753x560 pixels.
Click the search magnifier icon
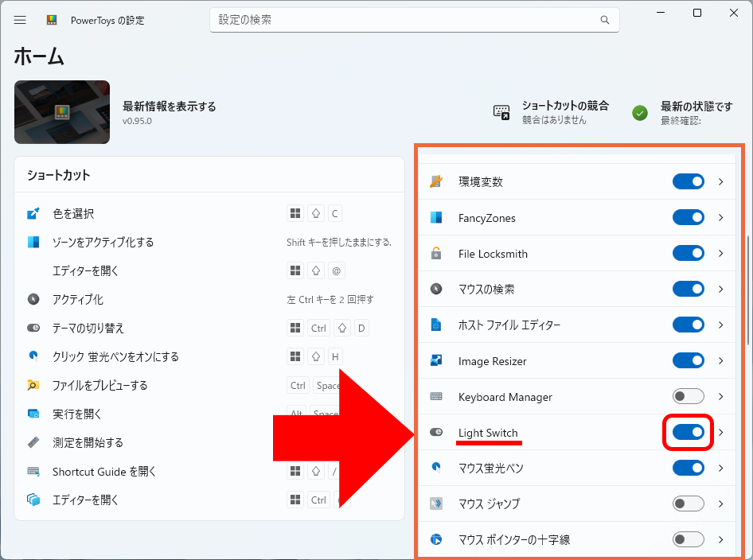click(x=605, y=20)
